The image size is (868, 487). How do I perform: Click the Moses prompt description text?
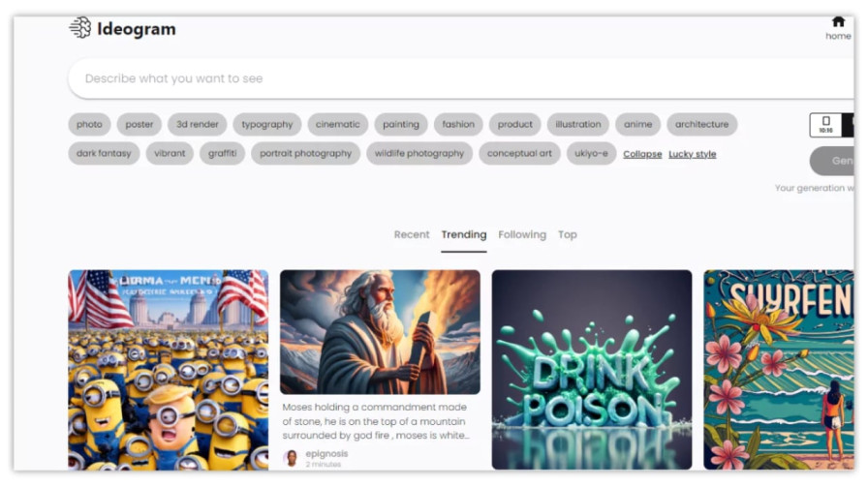point(376,421)
